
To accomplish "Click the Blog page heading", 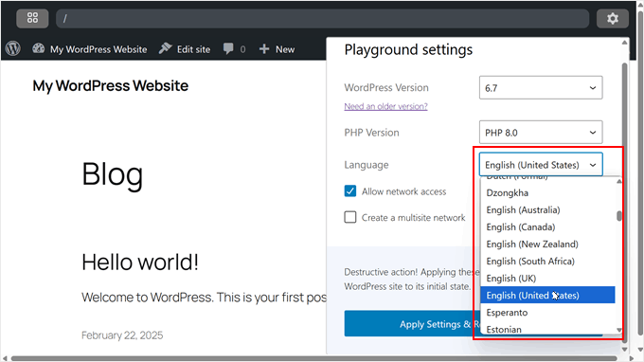I will [x=113, y=175].
